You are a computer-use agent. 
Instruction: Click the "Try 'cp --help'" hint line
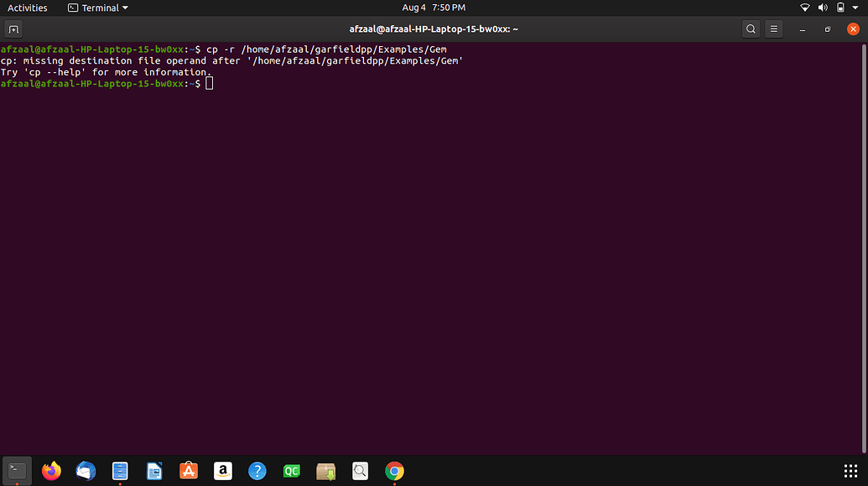(x=106, y=72)
